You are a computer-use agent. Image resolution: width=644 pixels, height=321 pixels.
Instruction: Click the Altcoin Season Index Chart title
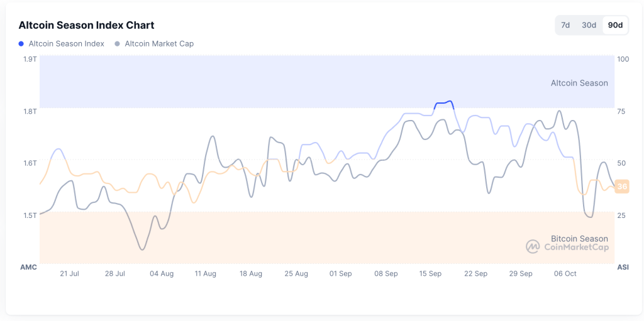point(86,25)
